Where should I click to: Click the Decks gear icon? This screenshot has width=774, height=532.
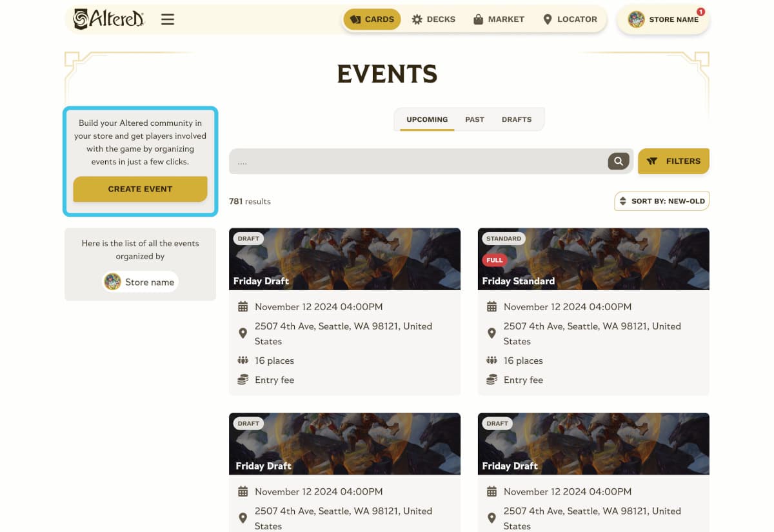(417, 19)
